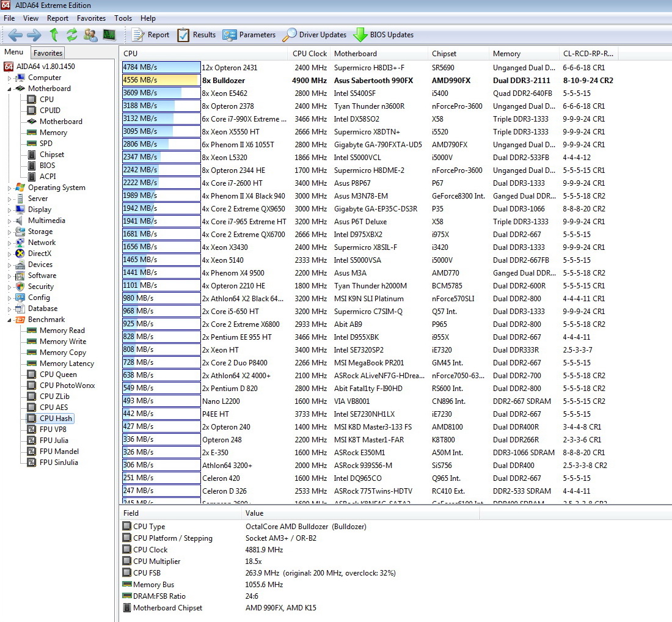Image resolution: width=672 pixels, height=622 pixels.
Task: Switch to the Menu tab
Action: [x=13, y=52]
